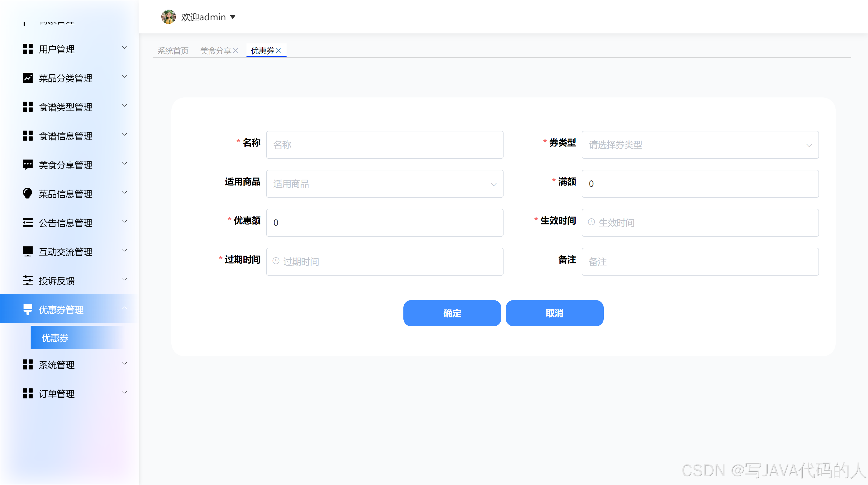The width and height of the screenshot is (868, 485).
Task: Open the 欢迎admin dropdown arrow
Action: [x=233, y=17]
